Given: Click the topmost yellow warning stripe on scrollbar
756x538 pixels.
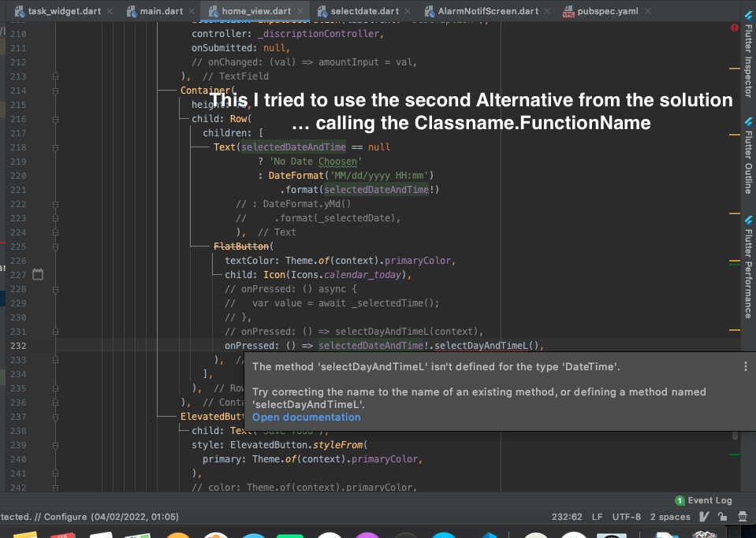Looking at the screenshot, I should click(x=734, y=69).
